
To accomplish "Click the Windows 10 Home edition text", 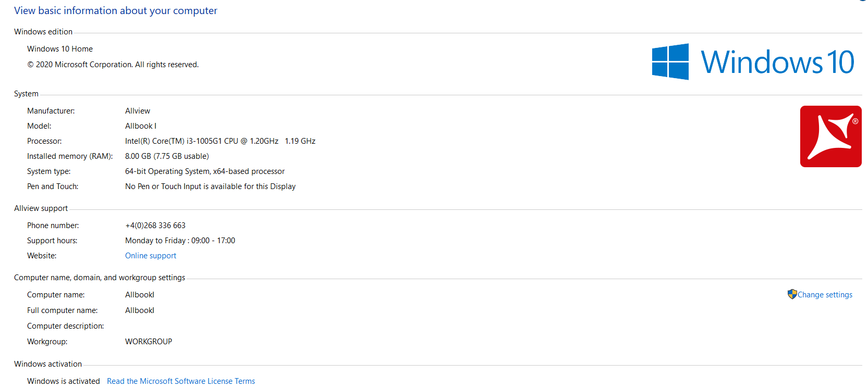I will coord(60,49).
